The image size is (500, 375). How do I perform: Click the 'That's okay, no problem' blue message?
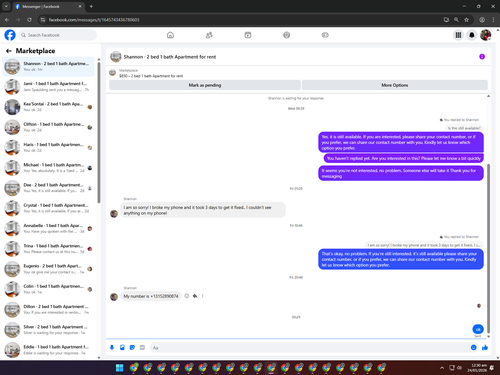tap(401, 259)
